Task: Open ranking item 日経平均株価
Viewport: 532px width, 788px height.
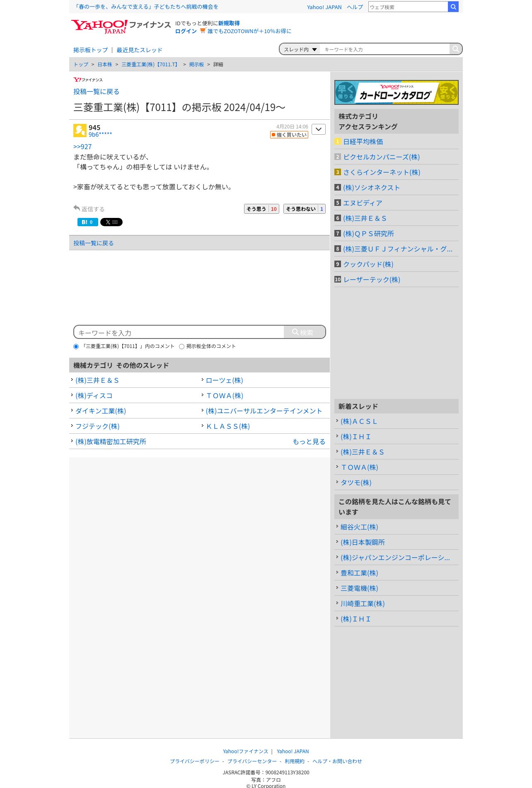Action: 363,142
